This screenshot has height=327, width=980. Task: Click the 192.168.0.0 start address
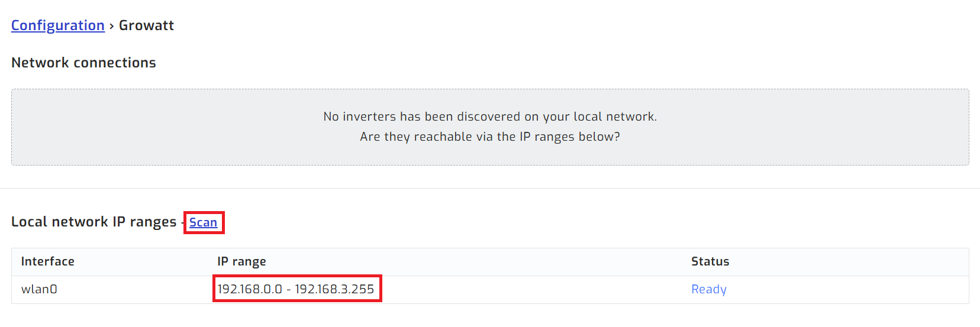250,289
